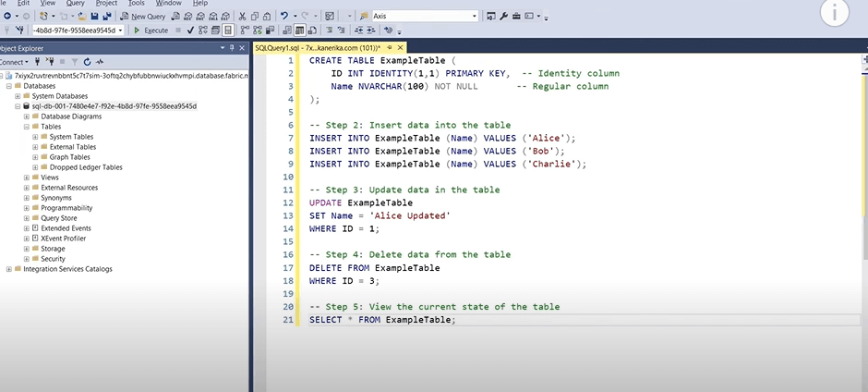Image resolution: width=868 pixels, height=392 pixels.
Task: Open the Edit menu
Action: pos(23,3)
